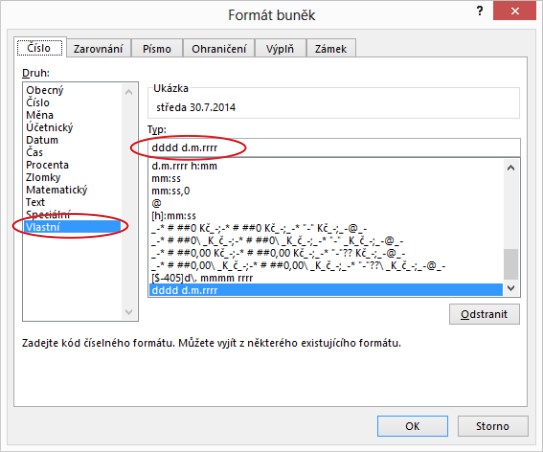Screen dimensions: 543x452
Task: Click the Odstranit button
Action: point(484,314)
